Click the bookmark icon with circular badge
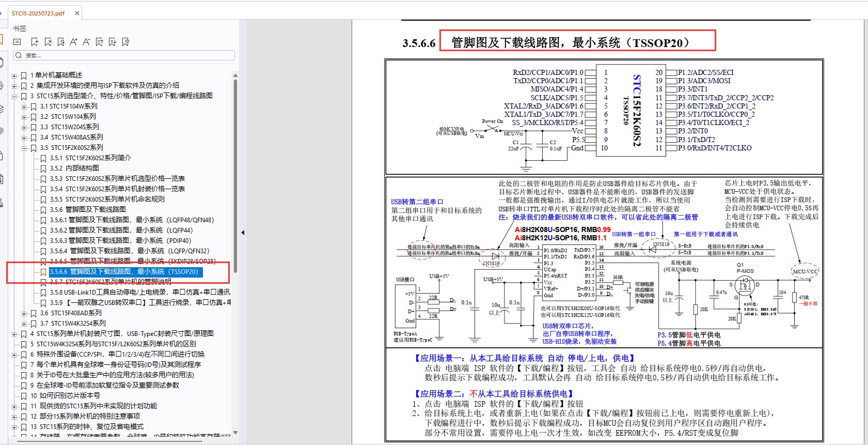The height and width of the screenshot is (445, 868). (125, 42)
